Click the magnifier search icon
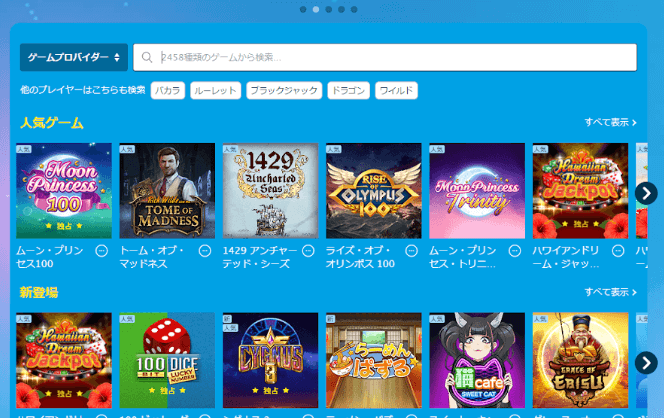This screenshot has width=664, height=418. pos(147,57)
